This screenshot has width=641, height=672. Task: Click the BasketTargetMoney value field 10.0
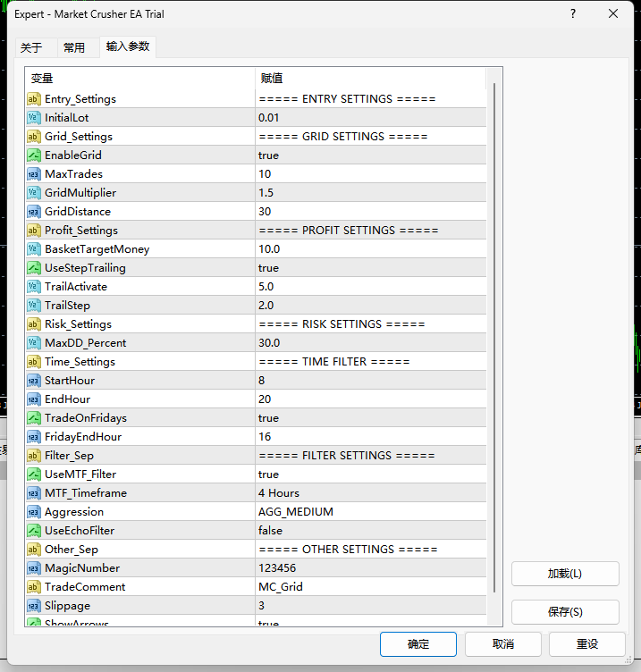[371, 249]
